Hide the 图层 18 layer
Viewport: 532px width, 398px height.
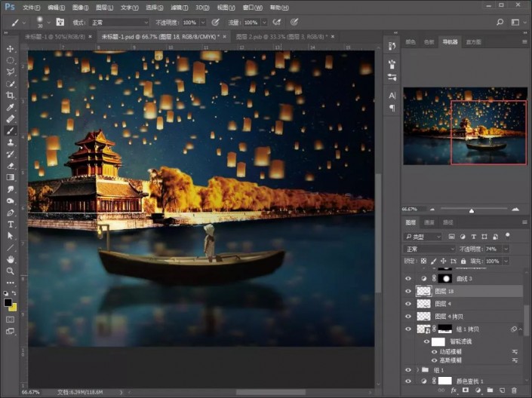(x=408, y=291)
